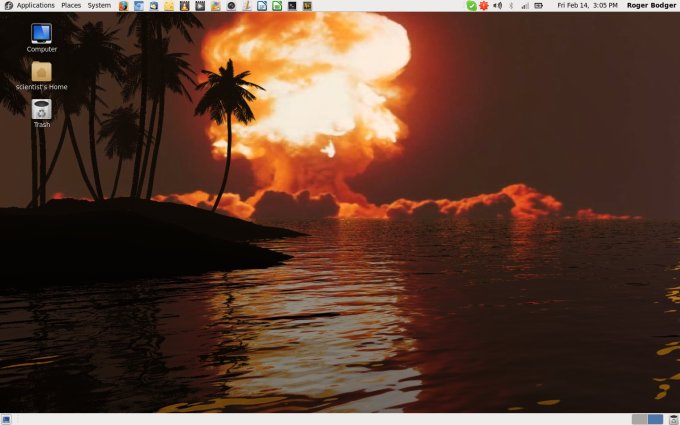Viewport: 680px width, 425px height.
Task: Open the calendar from the clock
Action: point(587,6)
